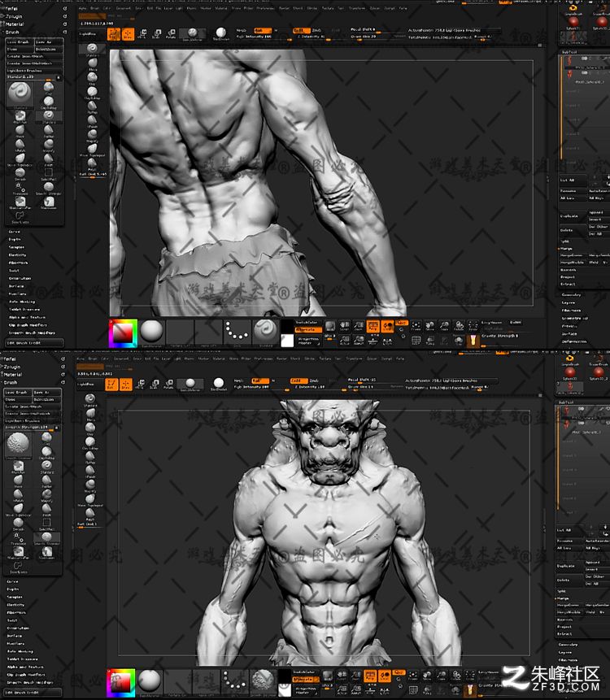Pick the MaskPen brush in upper Brush palette
610x700 pixels.
click(x=20, y=117)
